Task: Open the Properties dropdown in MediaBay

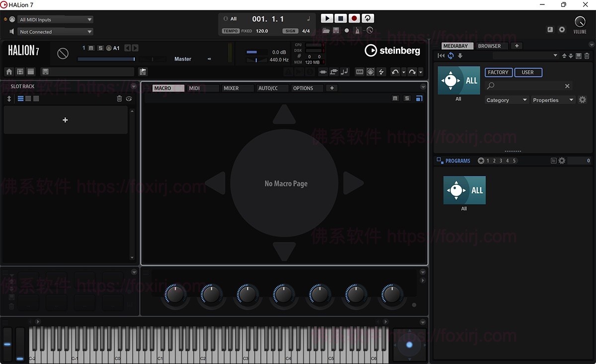Action: pos(553,100)
